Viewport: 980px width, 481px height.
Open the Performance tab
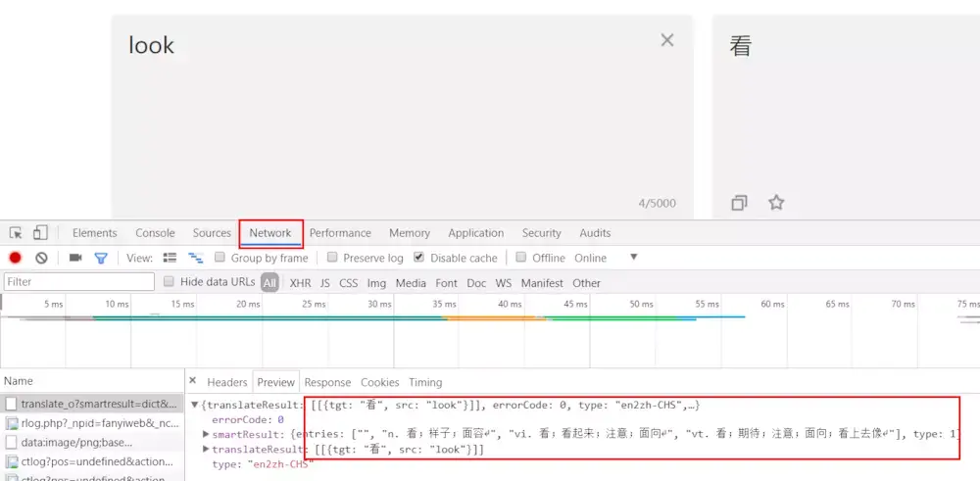click(340, 233)
